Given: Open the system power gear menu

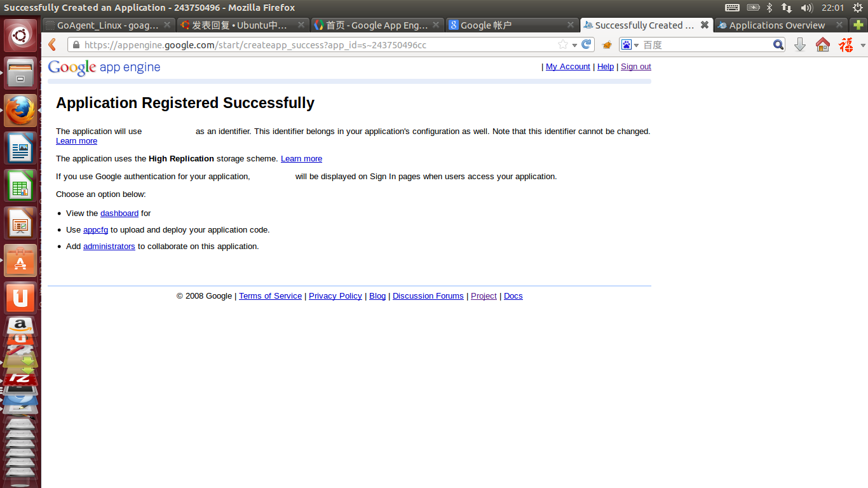Looking at the screenshot, I should coord(857,8).
